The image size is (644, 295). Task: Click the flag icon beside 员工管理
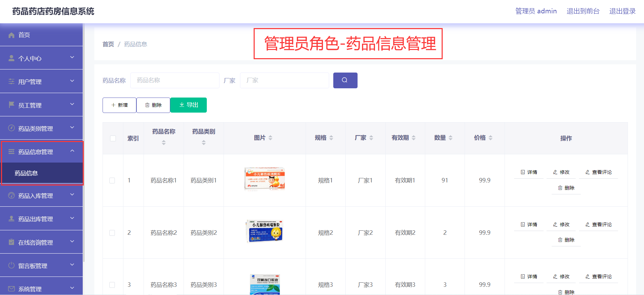coord(11,105)
